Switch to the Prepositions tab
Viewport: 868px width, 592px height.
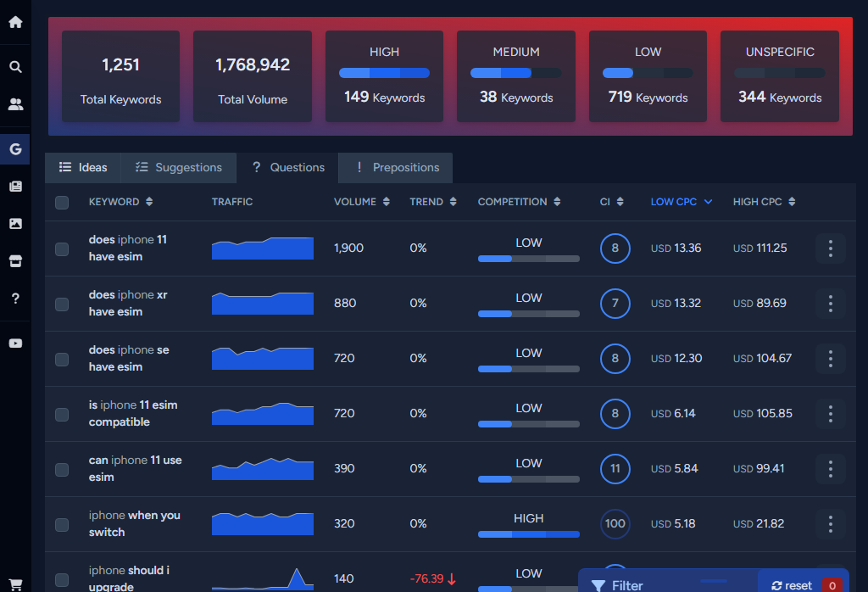pyautogui.click(x=396, y=167)
